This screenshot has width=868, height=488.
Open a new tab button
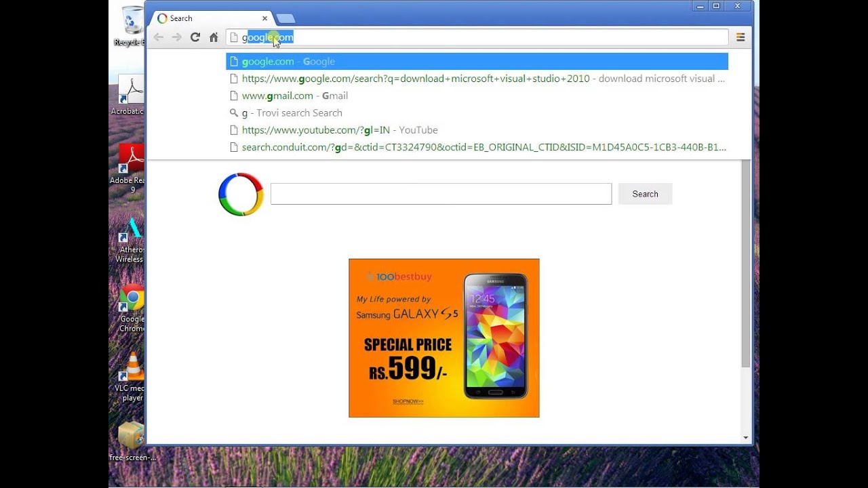(x=285, y=18)
